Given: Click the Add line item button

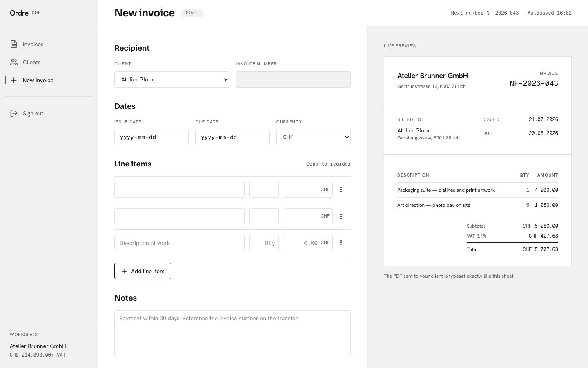Looking at the screenshot, I should click(143, 271).
